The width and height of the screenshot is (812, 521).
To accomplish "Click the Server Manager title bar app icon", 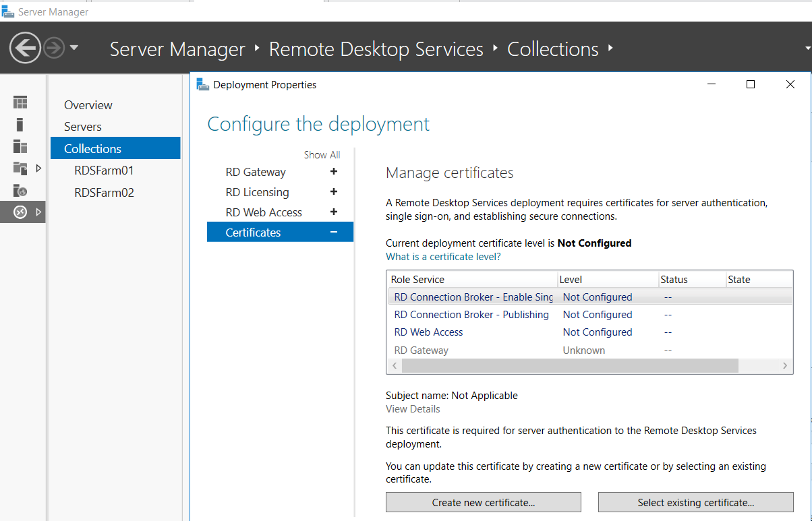I will click(8, 11).
